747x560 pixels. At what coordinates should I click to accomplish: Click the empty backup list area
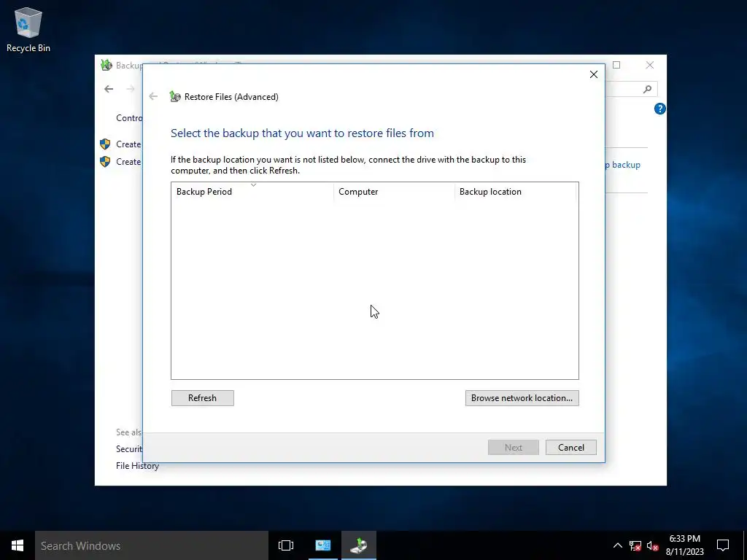tap(375, 289)
